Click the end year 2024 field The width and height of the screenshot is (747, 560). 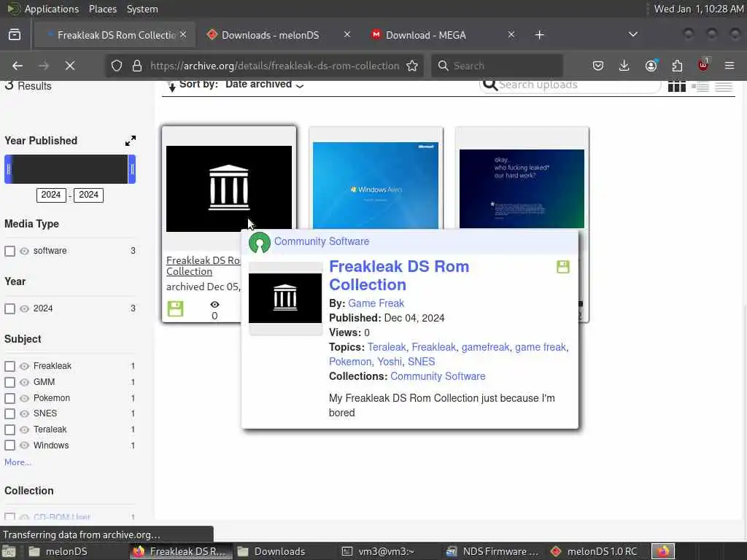pos(88,195)
